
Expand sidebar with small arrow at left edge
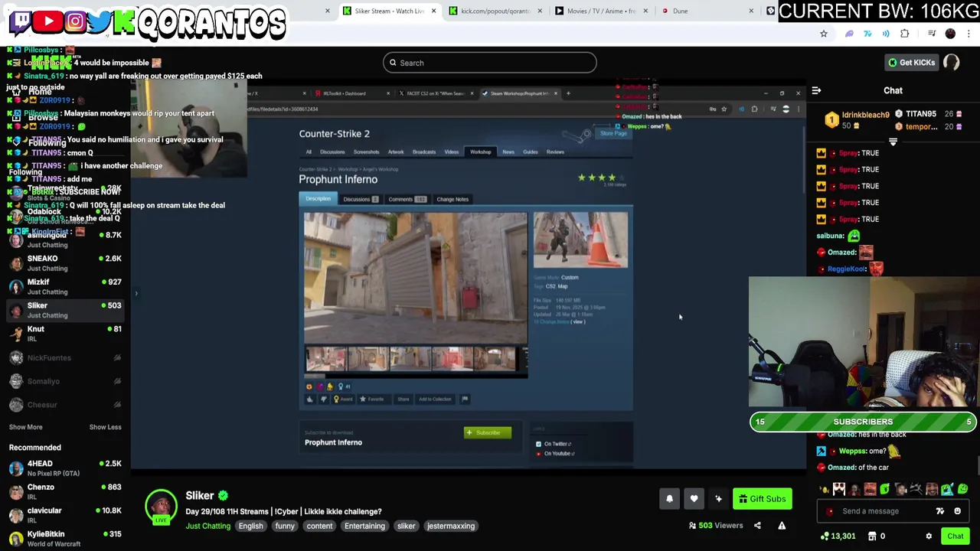point(136,293)
